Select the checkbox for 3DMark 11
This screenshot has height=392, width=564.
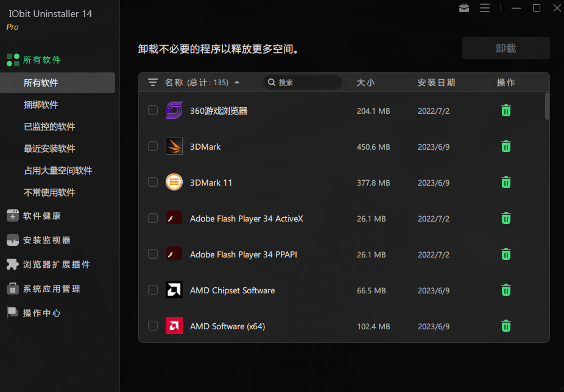(152, 182)
